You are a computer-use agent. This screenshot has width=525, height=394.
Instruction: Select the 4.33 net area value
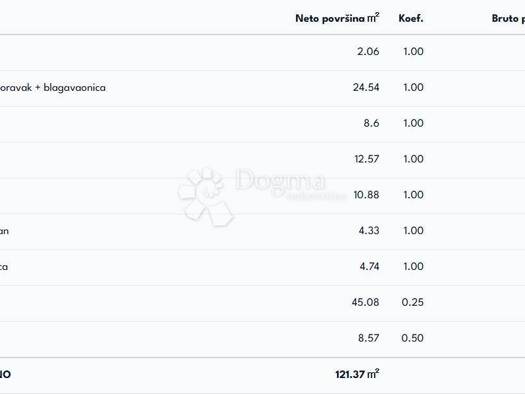[x=369, y=230]
